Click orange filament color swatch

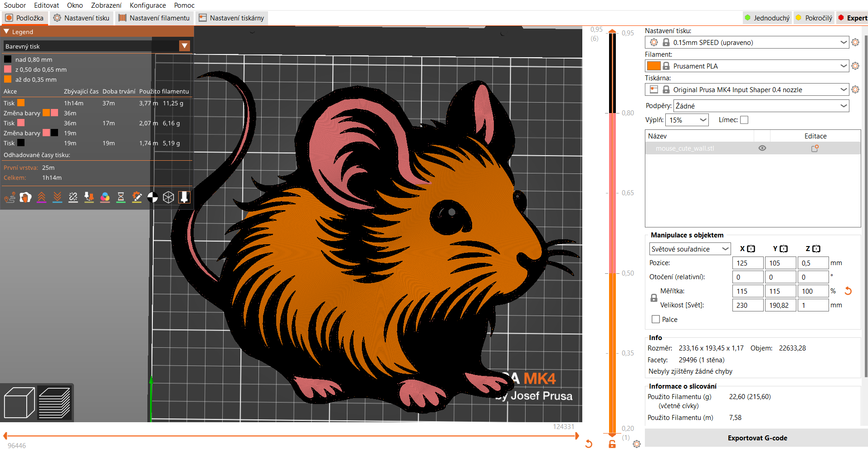click(x=653, y=66)
